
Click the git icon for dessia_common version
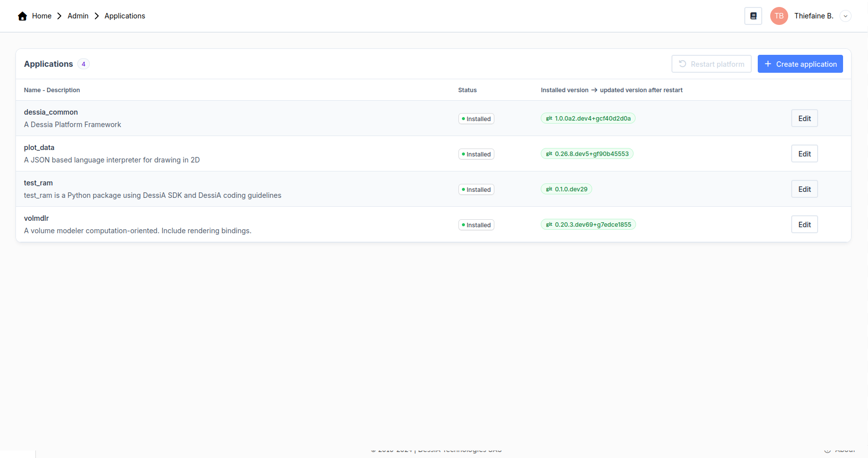pyautogui.click(x=549, y=119)
